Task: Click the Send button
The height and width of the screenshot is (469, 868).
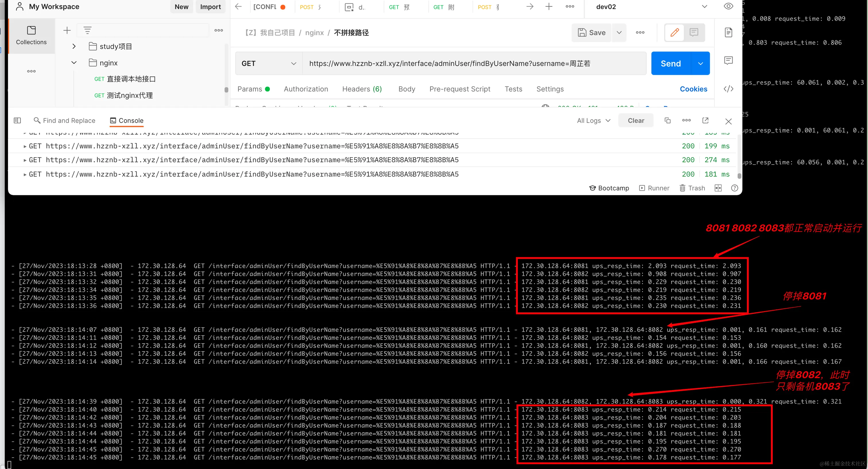Action: (671, 63)
